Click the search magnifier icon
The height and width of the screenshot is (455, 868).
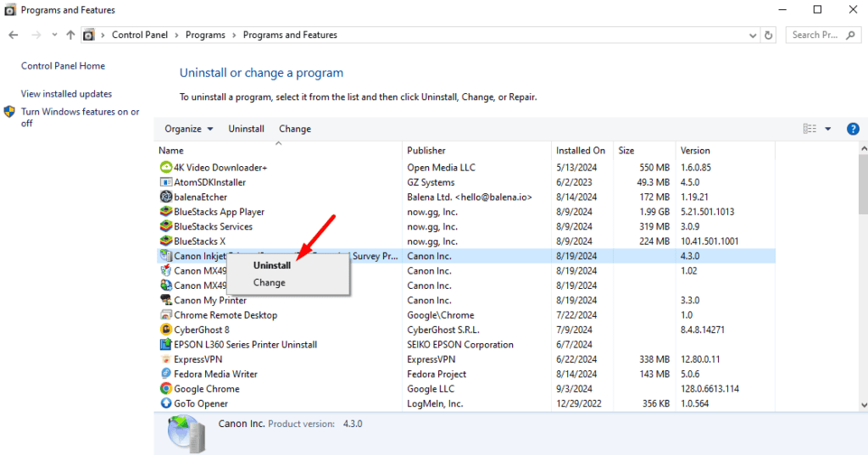[851, 35]
